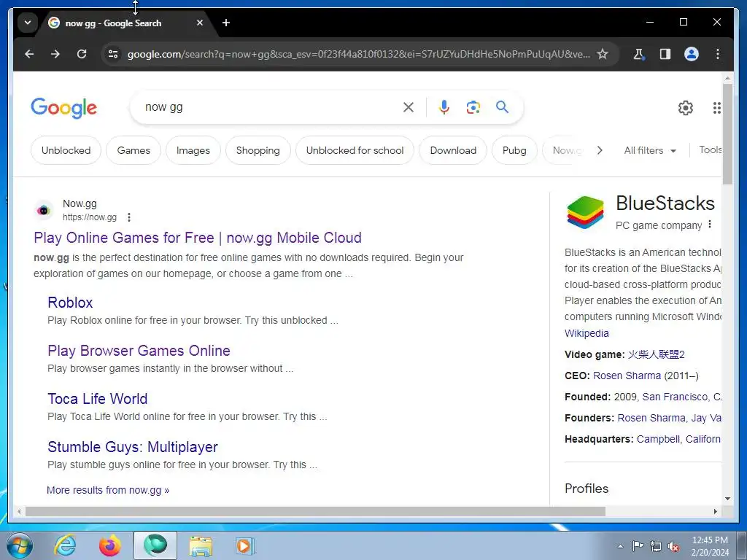Open more options beside PC game company
This screenshot has height=560, width=747.
[710, 225]
